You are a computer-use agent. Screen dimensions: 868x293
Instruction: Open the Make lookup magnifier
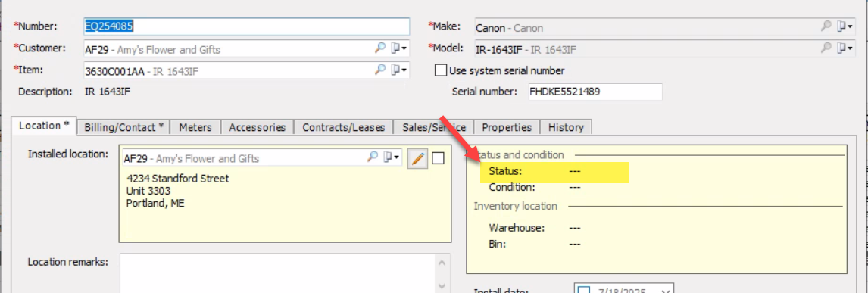[x=826, y=26]
